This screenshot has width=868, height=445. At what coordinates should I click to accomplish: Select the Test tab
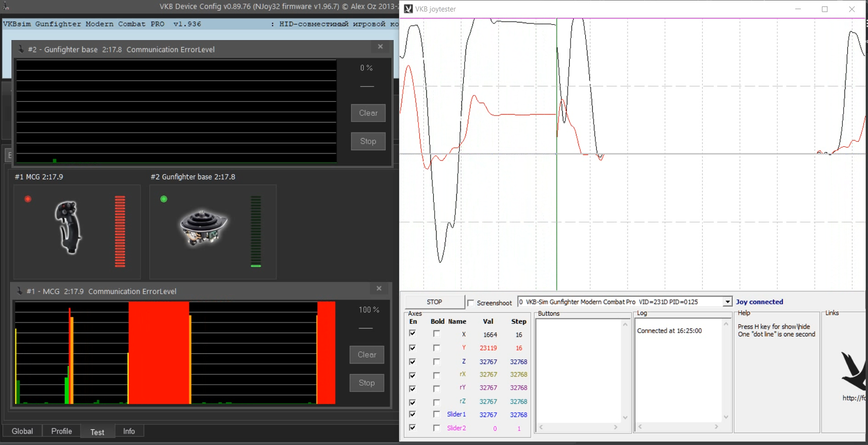[97, 432]
